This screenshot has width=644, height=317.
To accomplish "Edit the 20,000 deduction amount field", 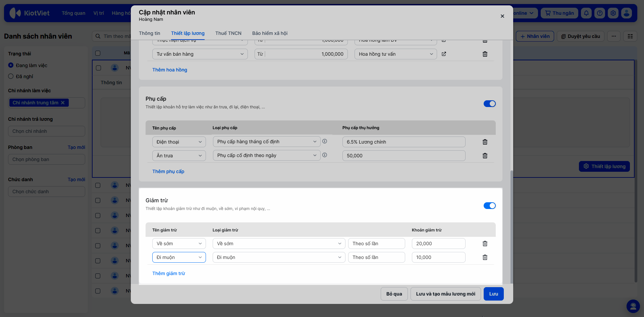I will (x=439, y=244).
